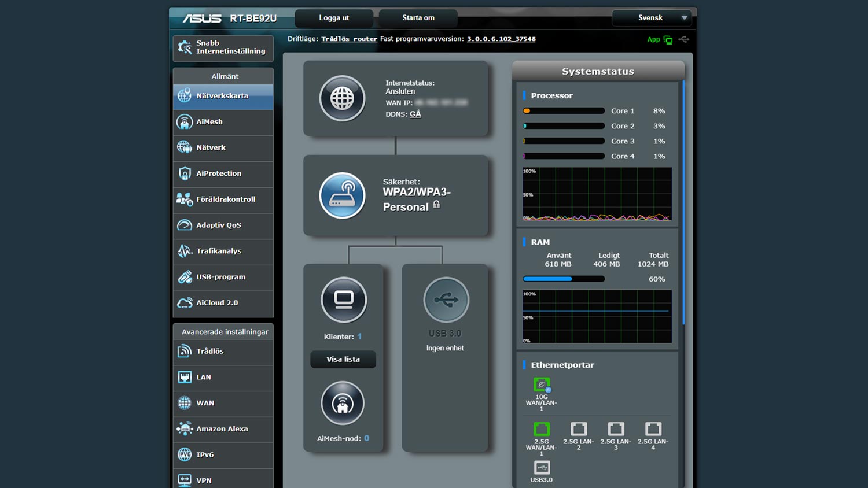Click the RAM usage progress bar
Viewport: 868px width, 488px height.
(564, 279)
